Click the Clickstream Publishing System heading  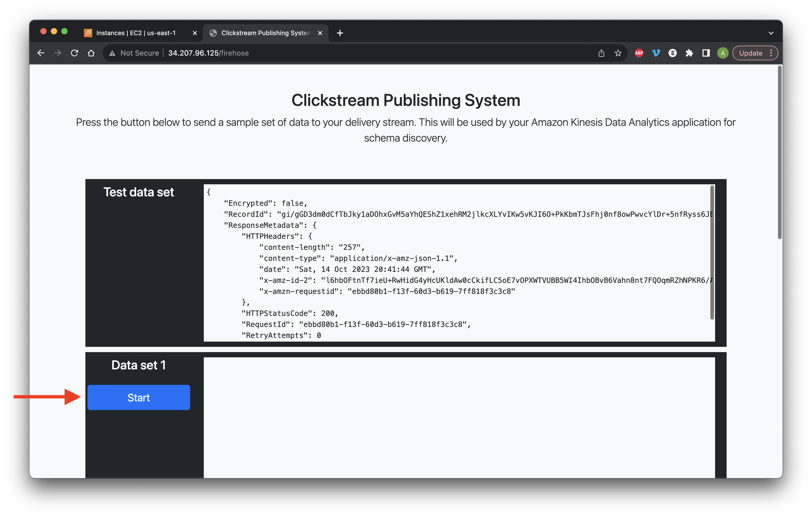coord(406,100)
